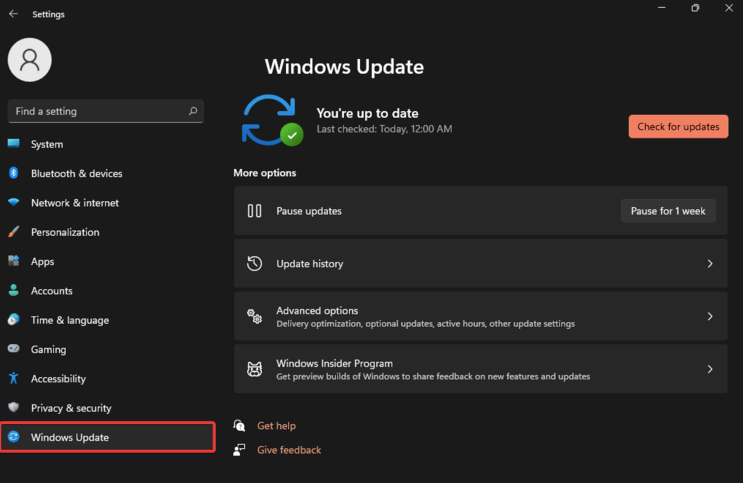
Task: Click the Accessibility figure icon
Action: (14, 378)
